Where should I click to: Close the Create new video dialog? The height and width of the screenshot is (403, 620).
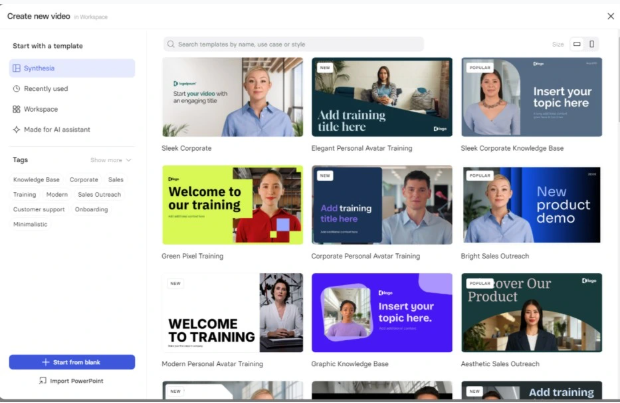[611, 16]
